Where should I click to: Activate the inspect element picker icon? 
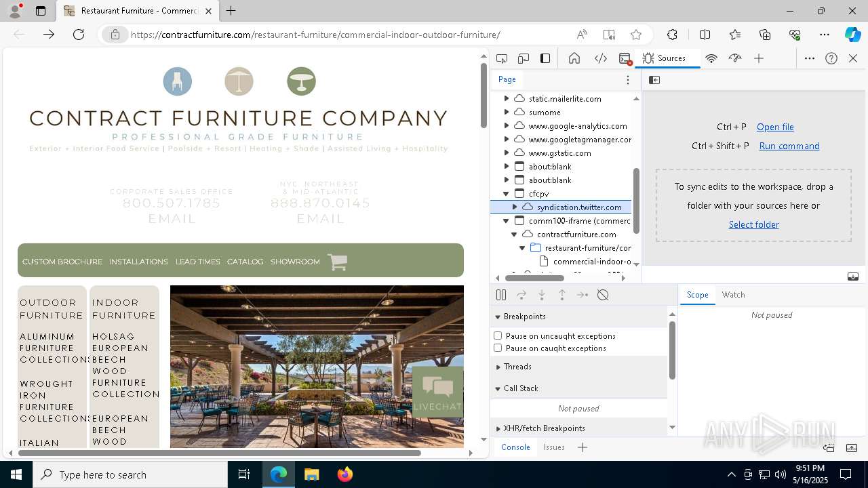point(502,58)
